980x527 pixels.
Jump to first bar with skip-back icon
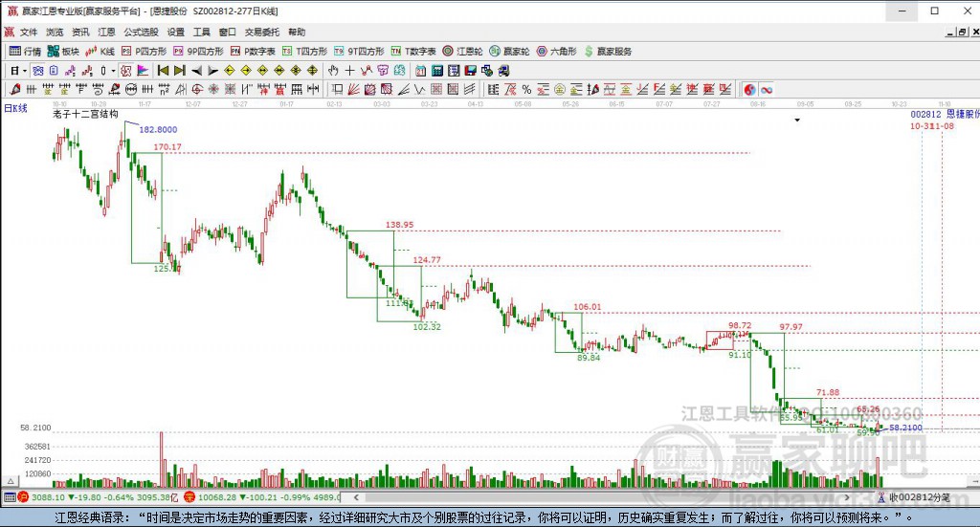[163, 71]
